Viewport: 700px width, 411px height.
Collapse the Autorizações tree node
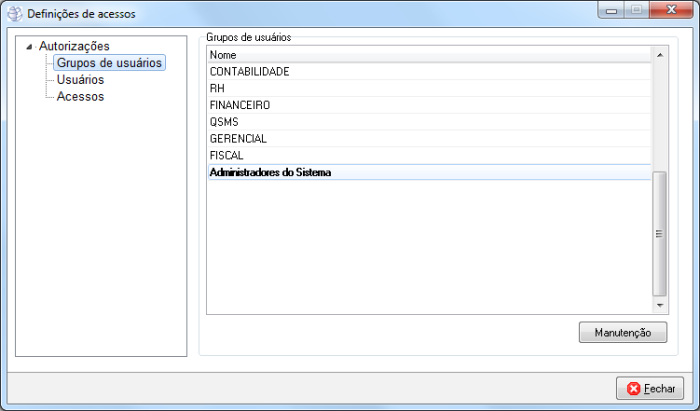point(29,46)
